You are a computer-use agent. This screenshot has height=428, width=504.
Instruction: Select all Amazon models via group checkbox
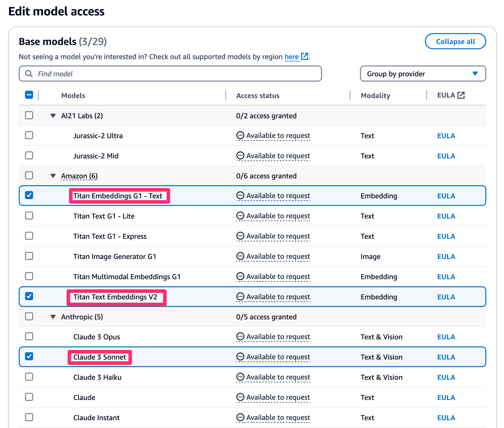tap(29, 175)
